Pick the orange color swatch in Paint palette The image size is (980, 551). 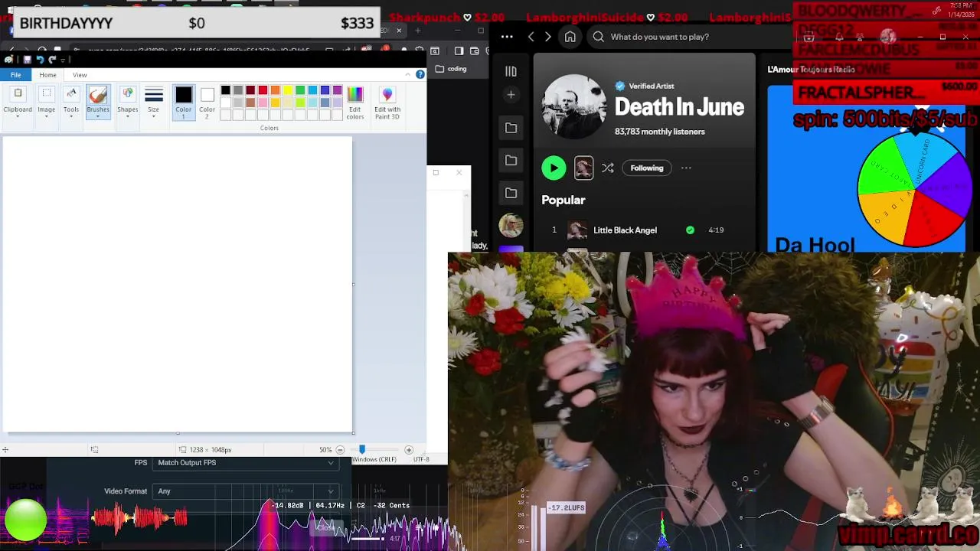click(x=275, y=90)
